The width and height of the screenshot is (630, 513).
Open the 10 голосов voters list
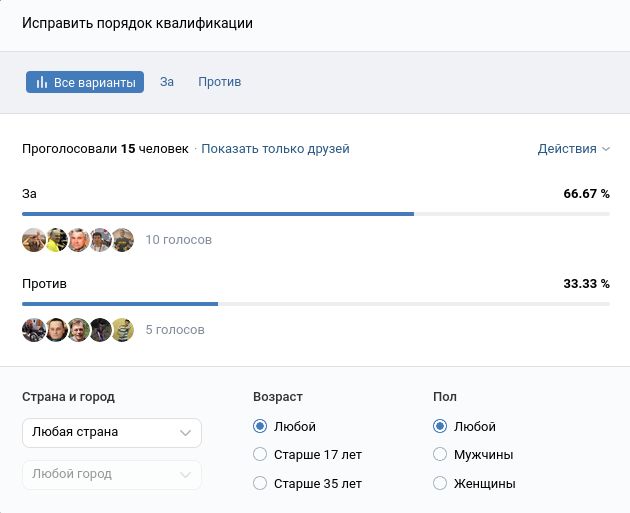(178, 240)
